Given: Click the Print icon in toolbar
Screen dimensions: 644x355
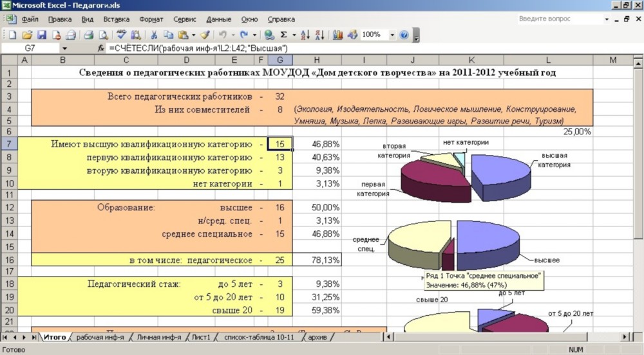Looking at the screenshot, I should 88,35.
